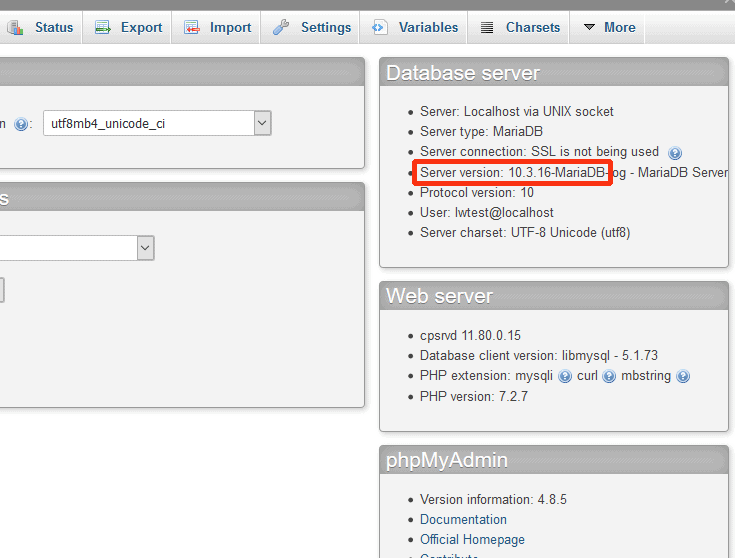The width and height of the screenshot is (735, 558).
Task: Click help icon next to SSL connection
Action: click(675, 153)
